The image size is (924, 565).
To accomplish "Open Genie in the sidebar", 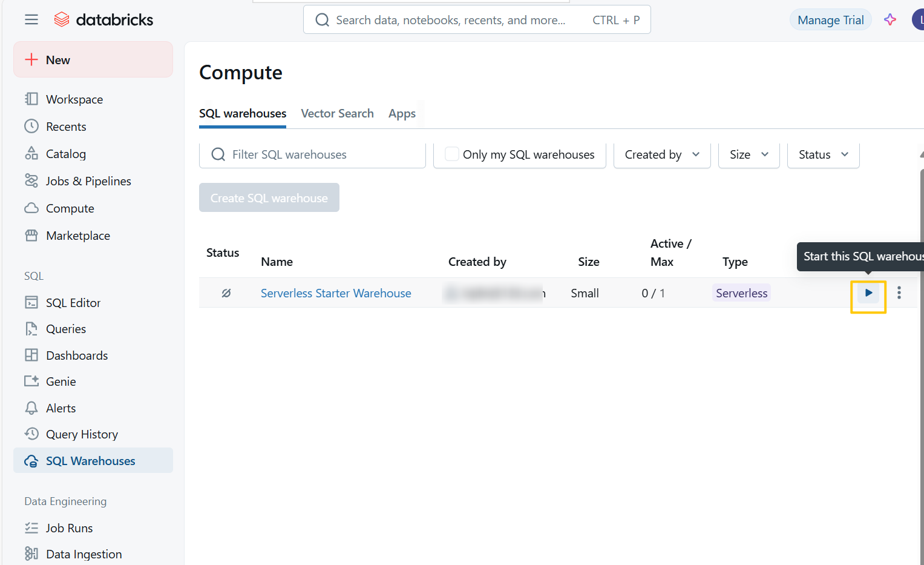I will click(93, 382).
